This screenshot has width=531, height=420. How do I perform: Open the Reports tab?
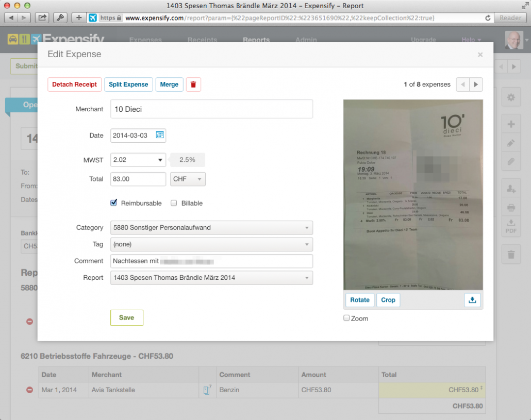pos(256,40)
